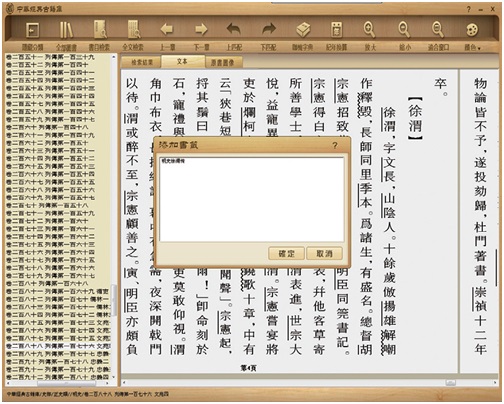Screen dimensions: 504x404
Task: Jump to previous match 上匹配 icon
Action: (x=234, y=29)
